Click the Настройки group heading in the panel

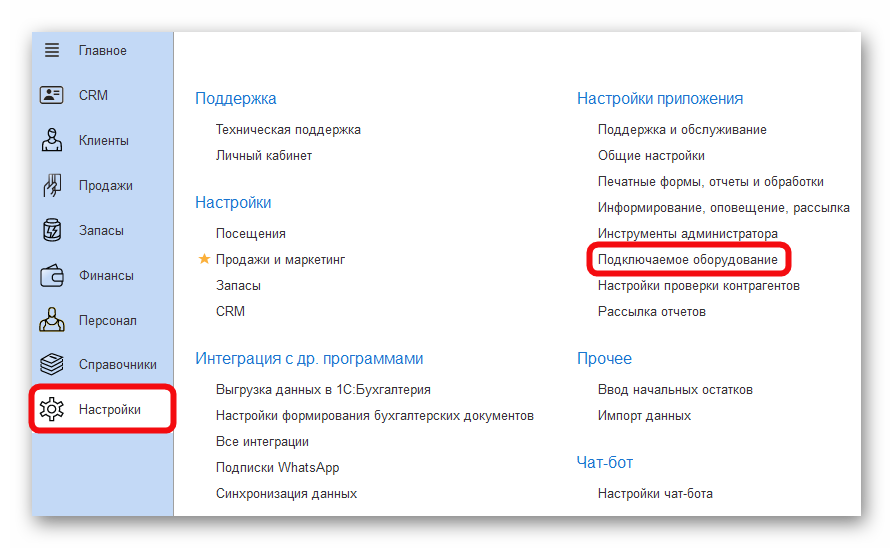coord(233,202)
